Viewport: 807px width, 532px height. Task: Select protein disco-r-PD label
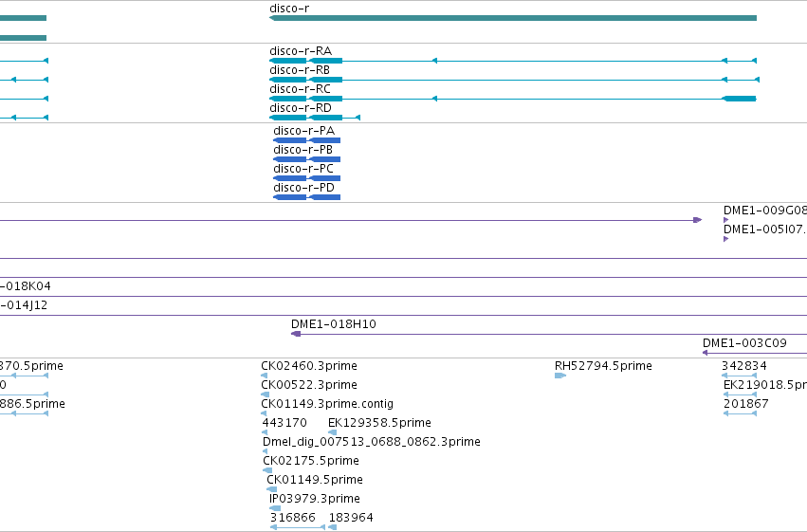click(303, 188)
